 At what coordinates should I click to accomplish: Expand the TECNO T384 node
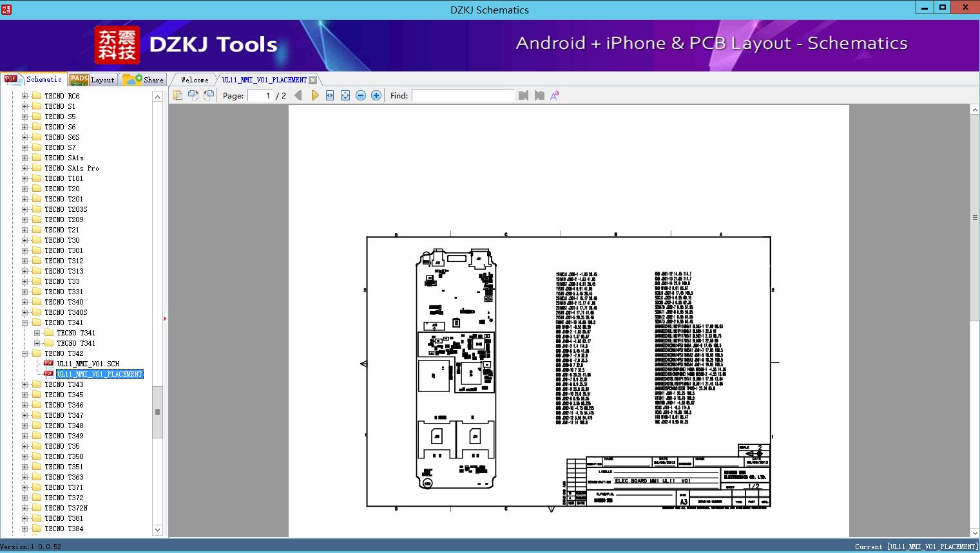click(x=24, y=529)
